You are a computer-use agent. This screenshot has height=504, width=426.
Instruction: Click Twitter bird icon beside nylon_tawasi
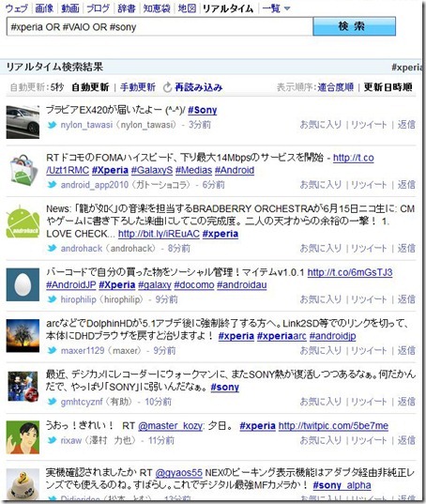(52, 125)
